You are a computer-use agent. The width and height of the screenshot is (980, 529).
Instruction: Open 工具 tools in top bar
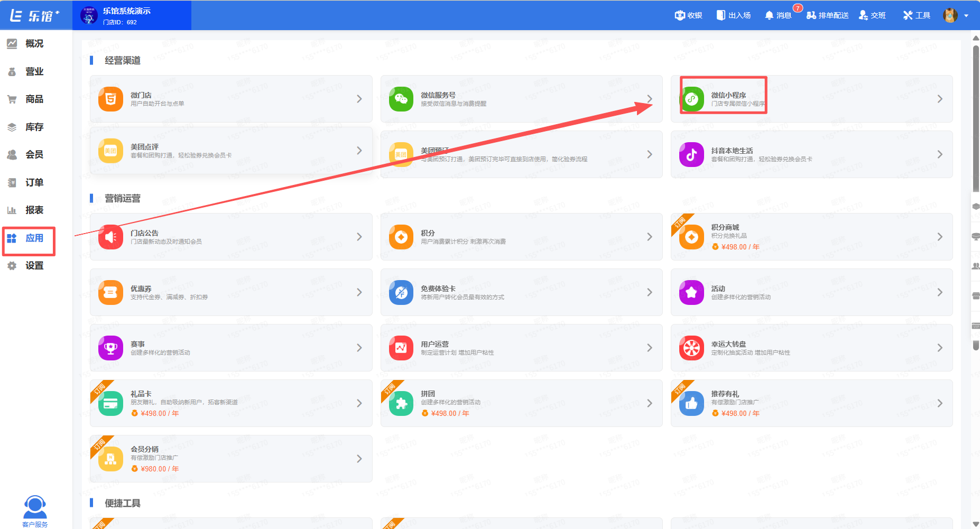(917, 15)
